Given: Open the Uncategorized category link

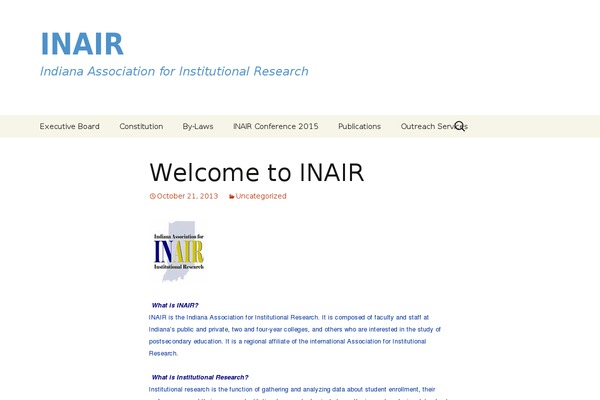Looking at the screenshot, I should pyautogui.click(x=261, y=196).
